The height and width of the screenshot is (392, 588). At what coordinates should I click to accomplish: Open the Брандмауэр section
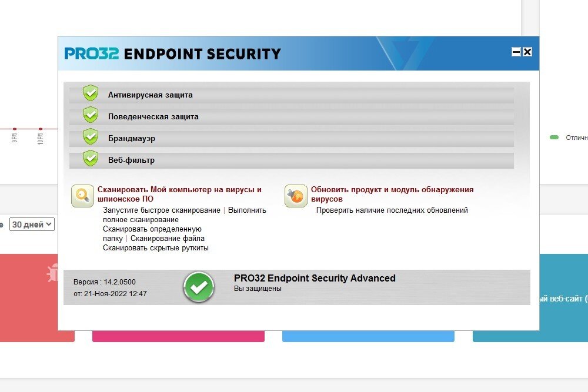click(x=292, y=139)
